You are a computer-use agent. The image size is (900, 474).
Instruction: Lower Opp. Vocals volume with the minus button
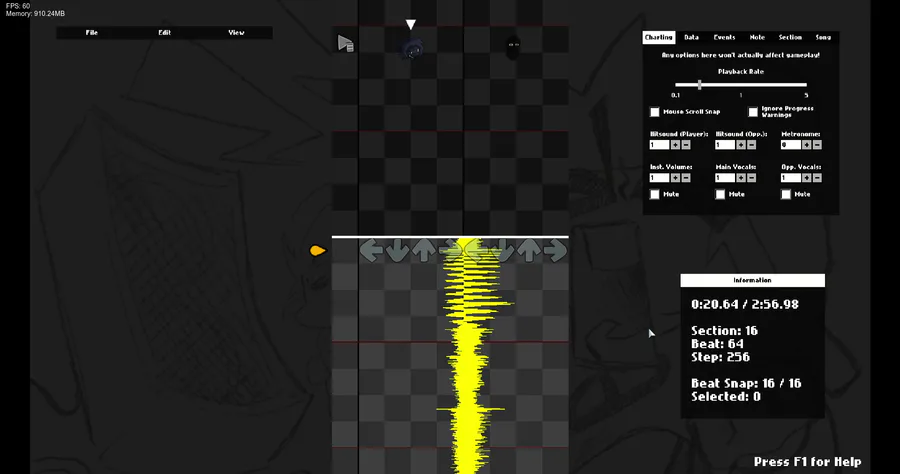coord(817,178)
